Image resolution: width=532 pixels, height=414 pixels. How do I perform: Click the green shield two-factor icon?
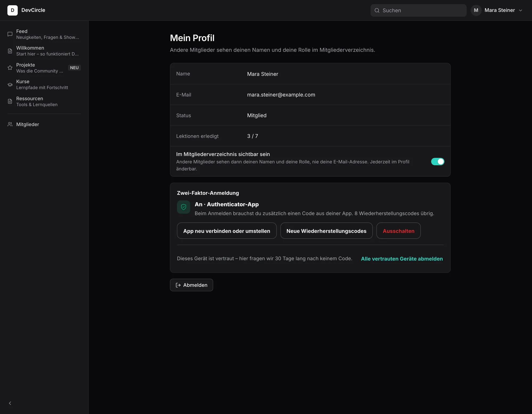(184, 207)
